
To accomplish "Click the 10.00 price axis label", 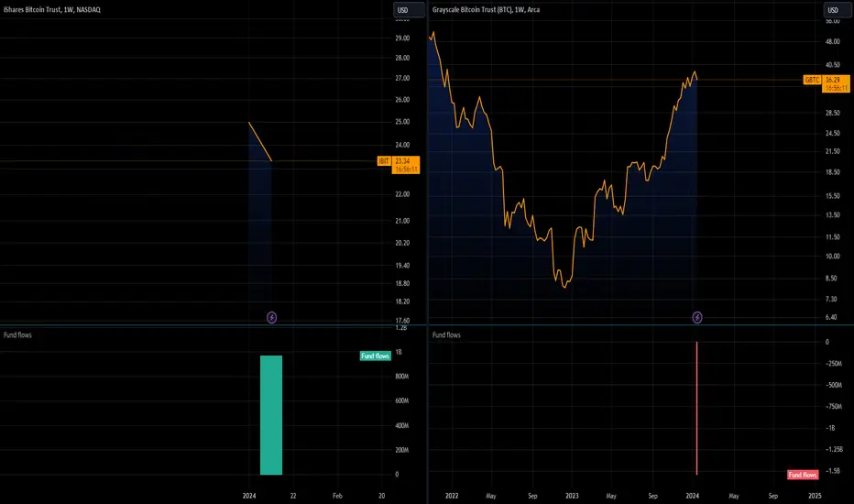I will (833, 256).
